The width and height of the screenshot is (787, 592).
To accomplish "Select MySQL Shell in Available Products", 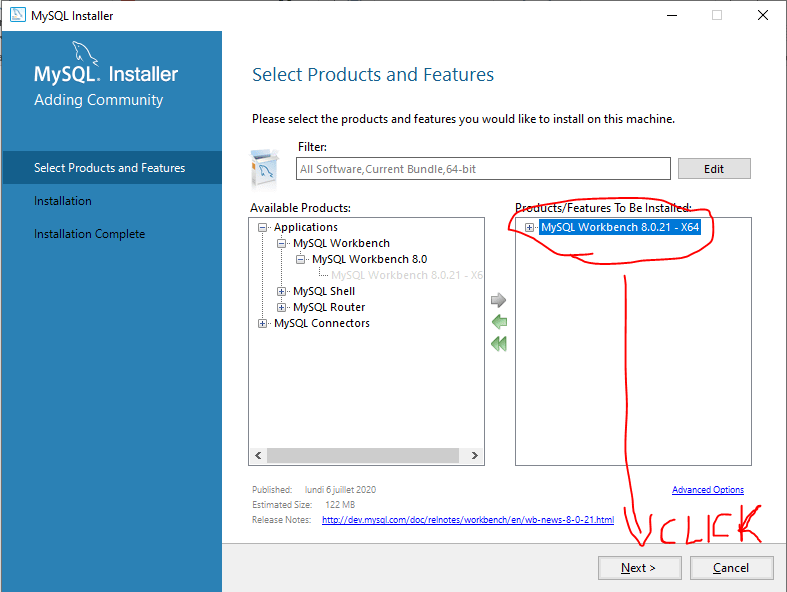I will point(324,291).
